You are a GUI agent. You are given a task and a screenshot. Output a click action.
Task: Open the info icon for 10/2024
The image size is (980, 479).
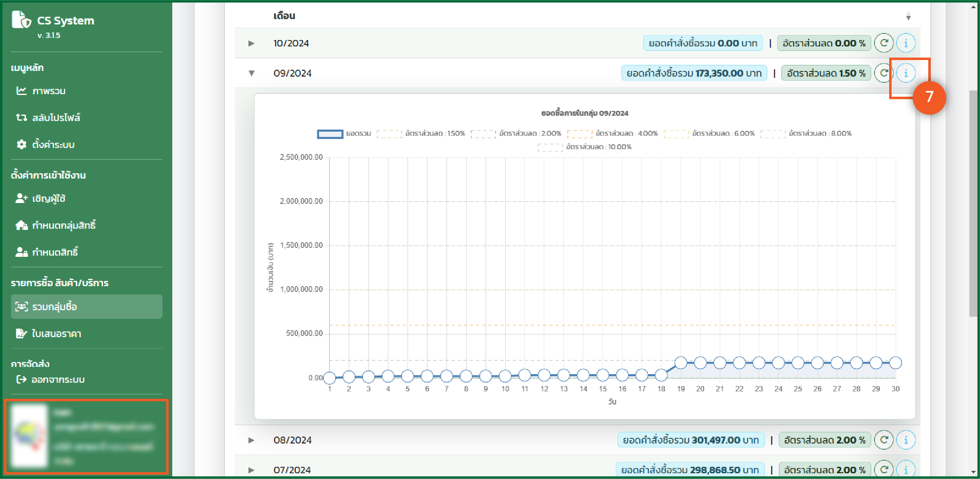(905, 43)
